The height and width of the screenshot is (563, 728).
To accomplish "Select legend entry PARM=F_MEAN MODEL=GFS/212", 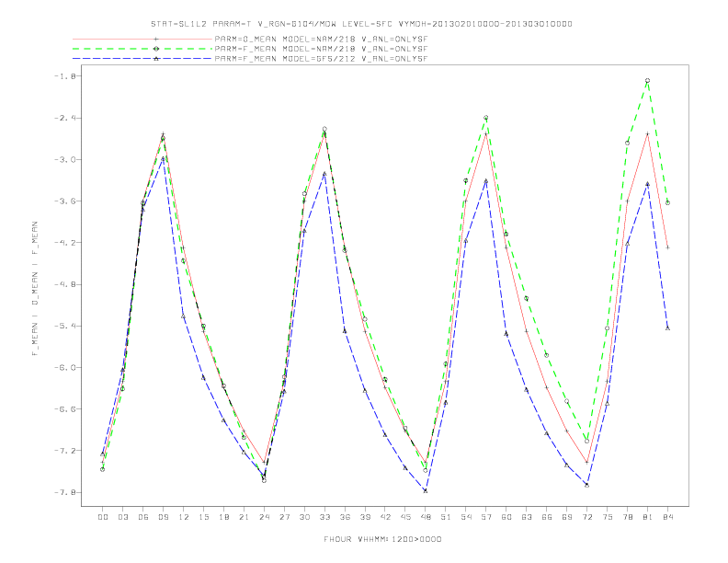I will (x=321, y=59).
